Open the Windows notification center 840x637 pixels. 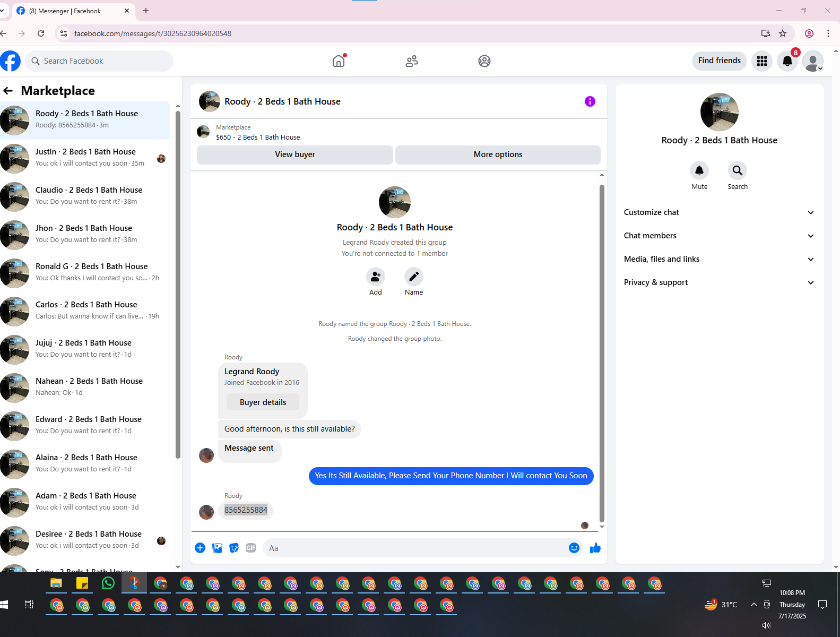822,605
